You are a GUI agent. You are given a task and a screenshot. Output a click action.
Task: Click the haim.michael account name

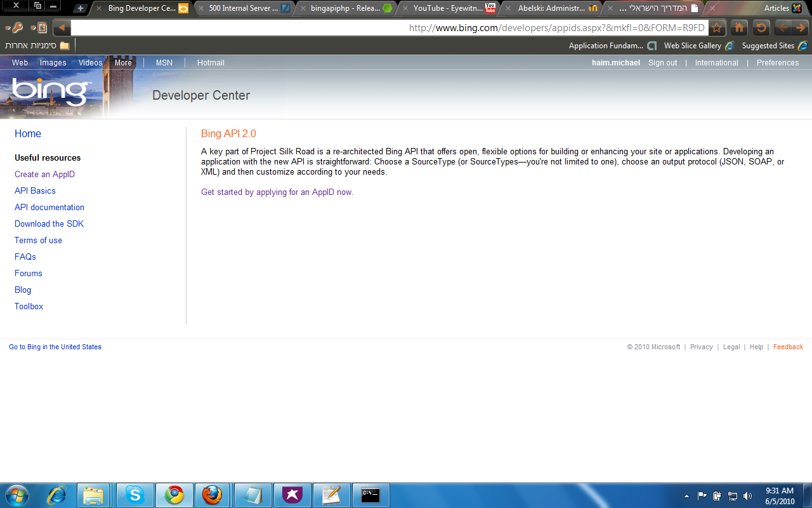(616, 63)
